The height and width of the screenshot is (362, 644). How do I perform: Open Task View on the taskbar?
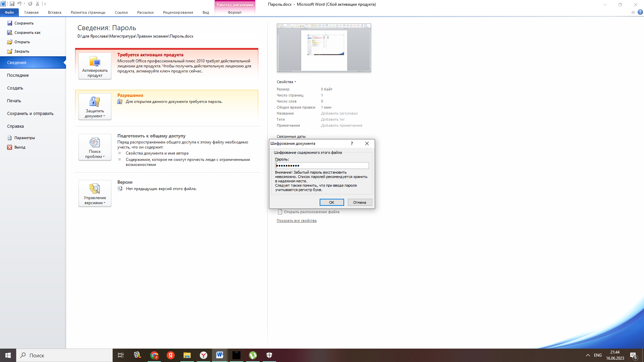point(121,355)
